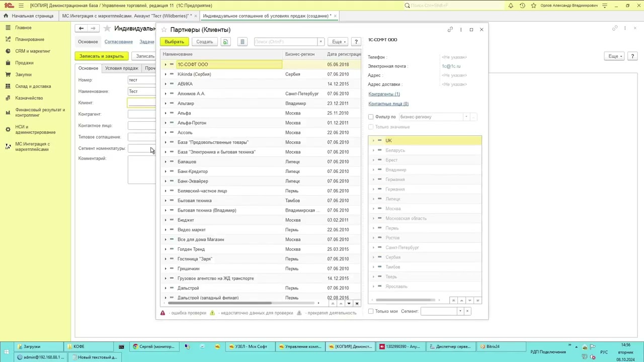The image size is (644, 362).
Task: Open Продажи section in sidebar
Action: coord(24,63)
